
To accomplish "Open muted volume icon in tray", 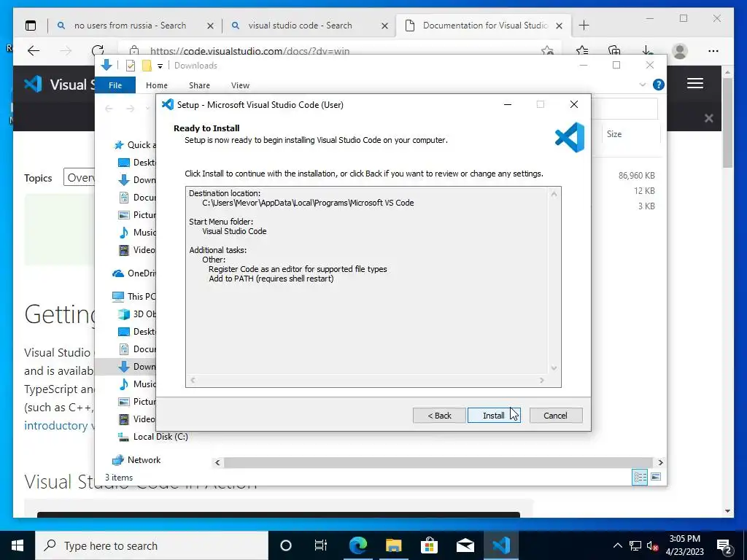I will click(x=652, y=545).
